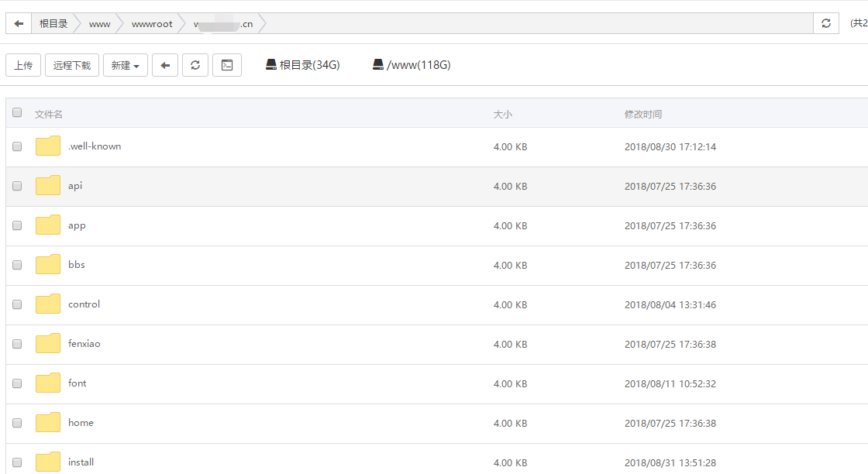Image resolution: width=868 pixels, height=474 pixels.
Task: Click the 修改时间 column header
Action: click(x=643, y=114)
